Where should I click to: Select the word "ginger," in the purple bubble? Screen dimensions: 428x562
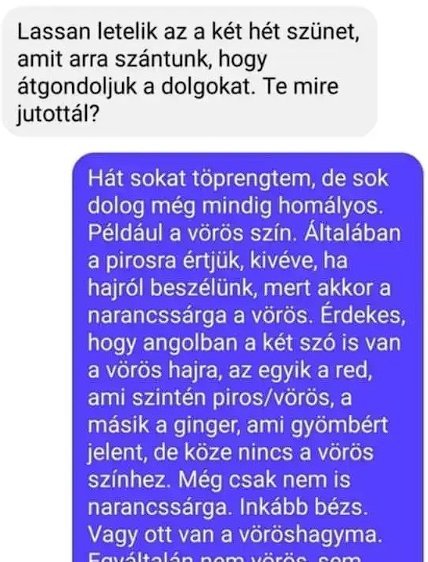click(x=207, y=425)
